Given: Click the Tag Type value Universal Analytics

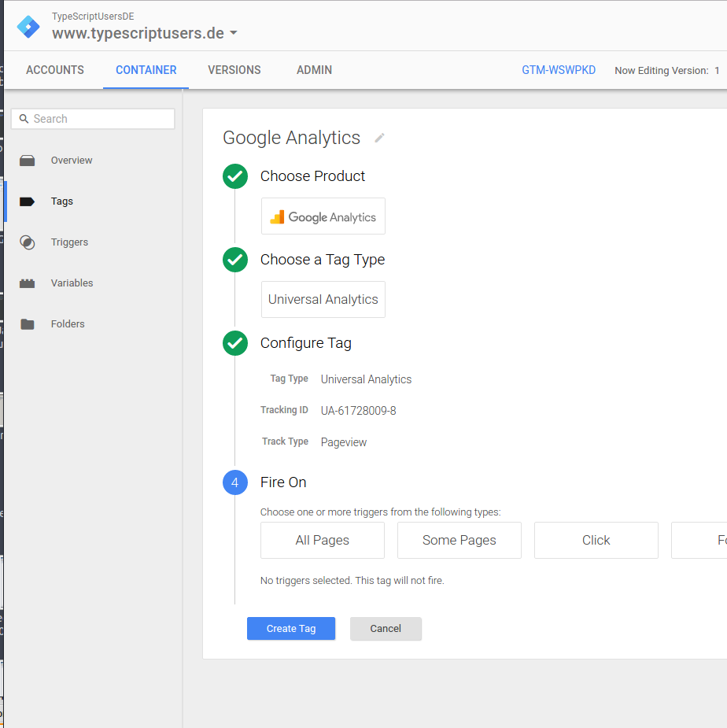Looking at the screenshot, I should pyautogui.click(x=366, y=379).
